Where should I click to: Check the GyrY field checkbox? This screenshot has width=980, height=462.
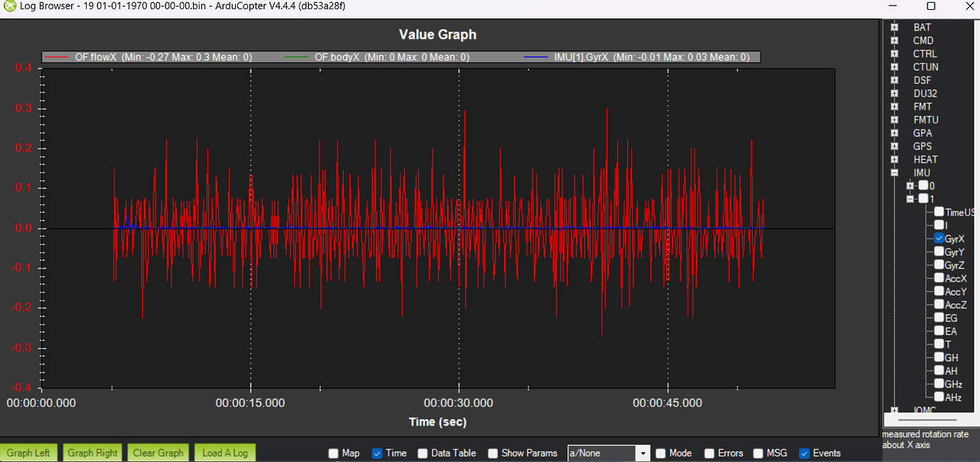(939, 252)
